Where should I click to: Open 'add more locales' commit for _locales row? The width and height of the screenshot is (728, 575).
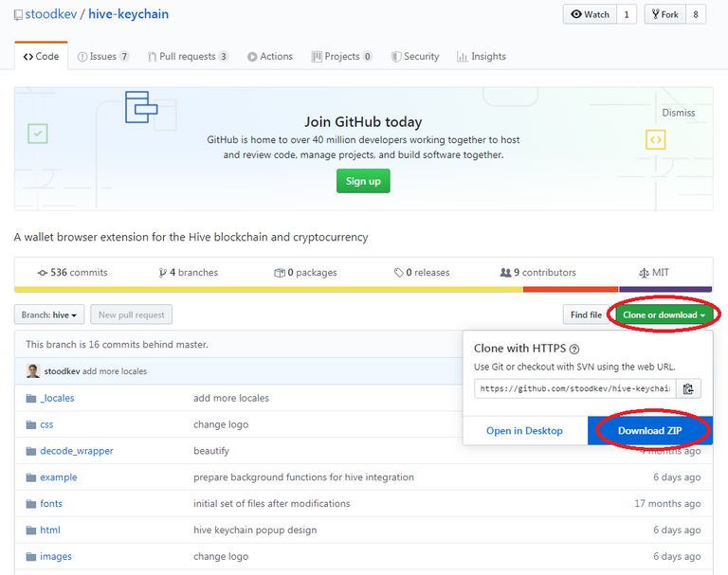[231, 398]
